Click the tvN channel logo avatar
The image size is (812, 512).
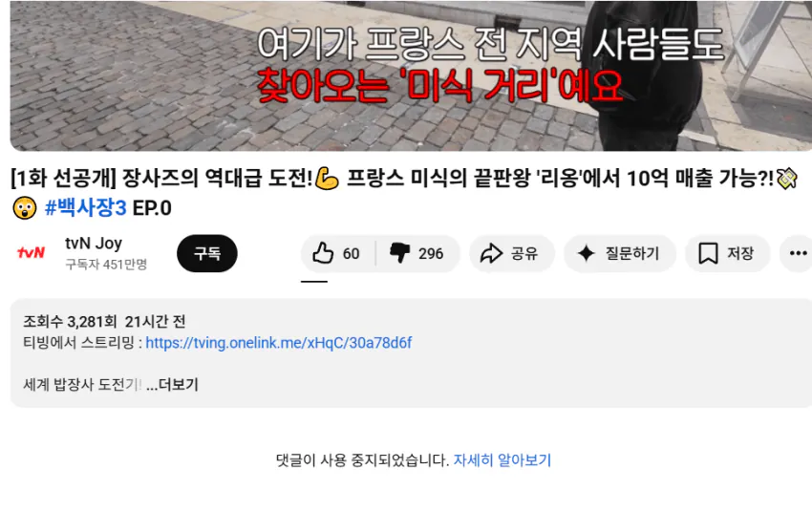[x=32, y=252]
